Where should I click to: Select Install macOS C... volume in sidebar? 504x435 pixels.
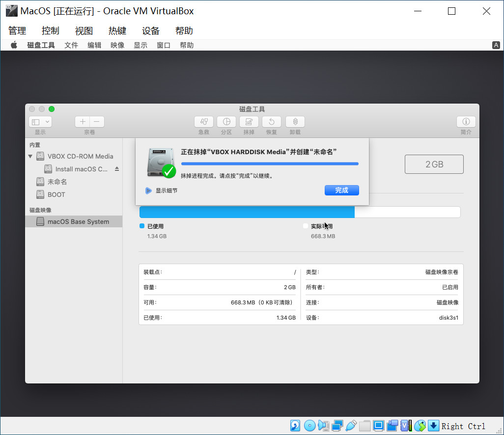[74, 169]
